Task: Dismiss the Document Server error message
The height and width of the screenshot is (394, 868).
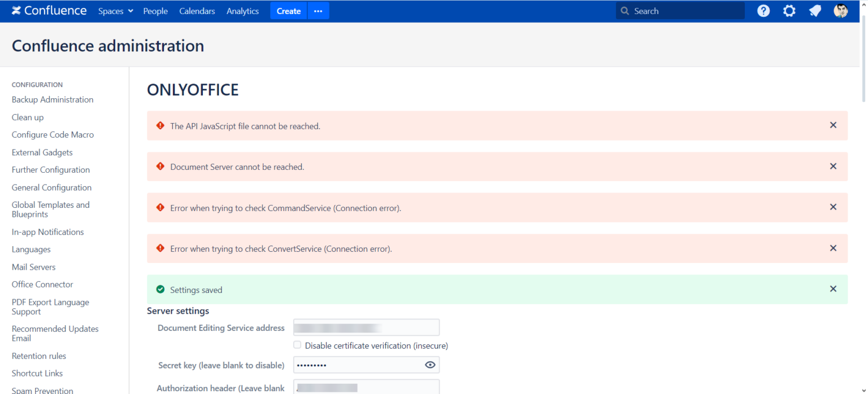Action: [x=833, y=166]
